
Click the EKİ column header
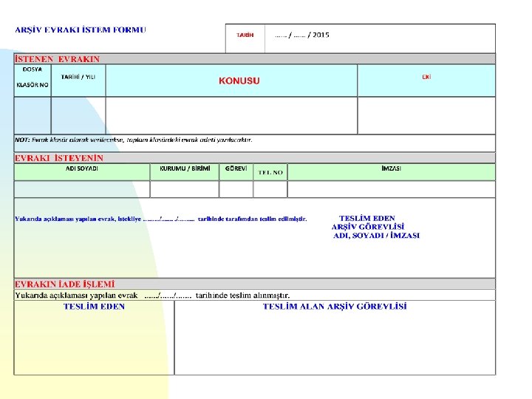426,81
